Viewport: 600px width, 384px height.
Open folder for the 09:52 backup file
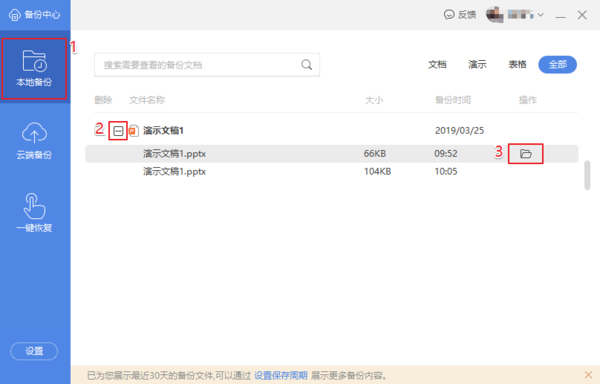tap(526, 154)
